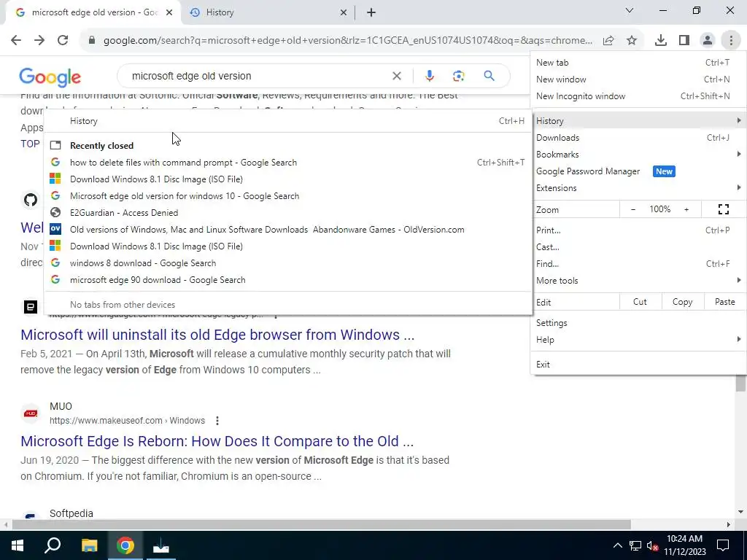The width and height of the screenshot is (747, 560).
Task: Select New tab menu item
Action: (638, 63)
